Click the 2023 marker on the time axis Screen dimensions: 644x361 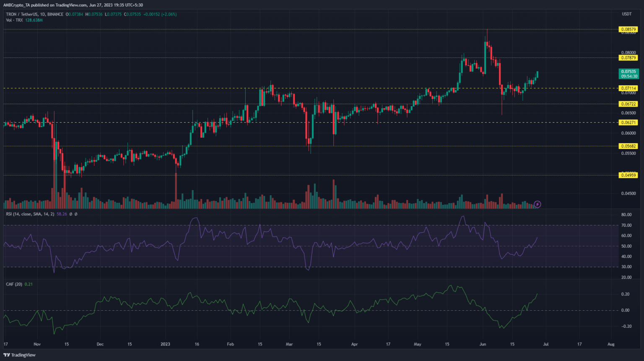[x=165, y=344]
